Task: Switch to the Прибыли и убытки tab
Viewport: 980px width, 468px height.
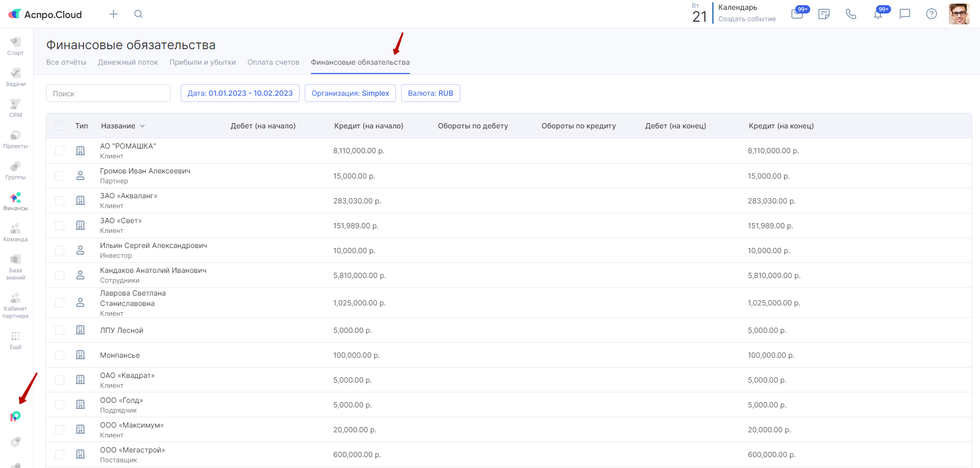Action: [x=203, y=62]
